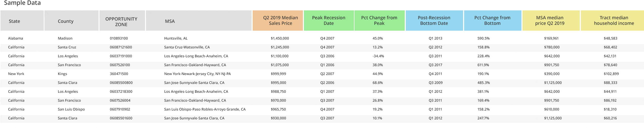Click the Kings county cell
The width and height of the screenshot is (644, 128).
tap(62, 74)
